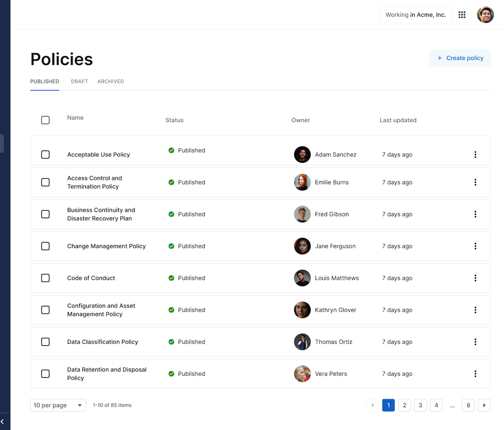Click the next page arrow
Screen dimensions: 504x430
coord(484,405)
